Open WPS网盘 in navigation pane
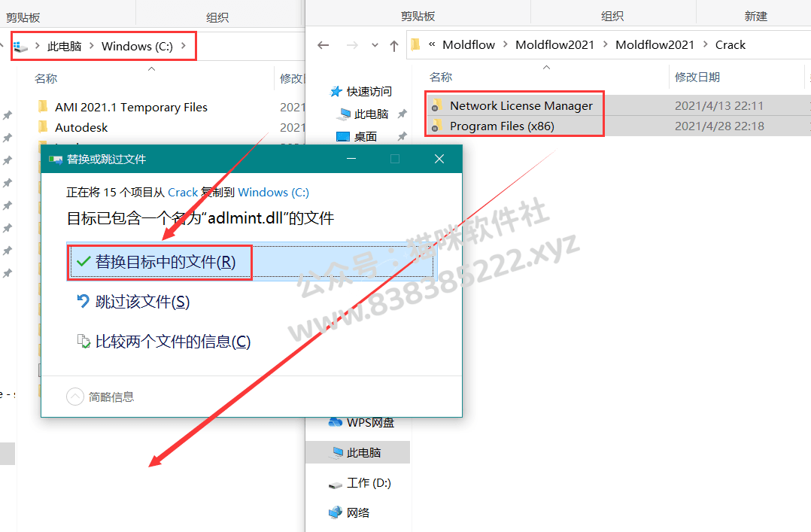The width and height of the screenshot is (811, 532). click(x=370, y=423)
